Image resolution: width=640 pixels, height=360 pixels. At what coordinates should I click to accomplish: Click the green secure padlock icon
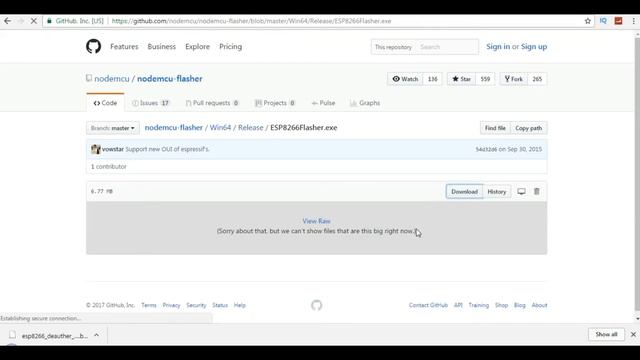click(49, 21)
